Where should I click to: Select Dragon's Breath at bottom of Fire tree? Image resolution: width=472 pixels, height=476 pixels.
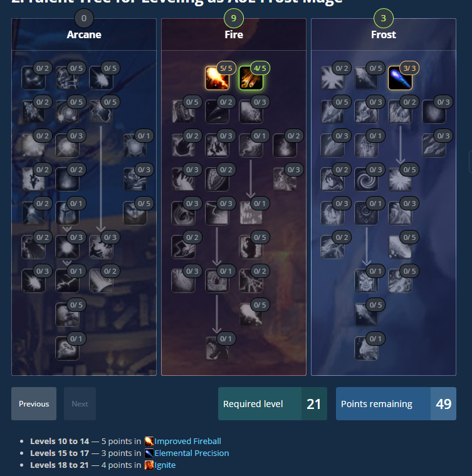coord(217,348)
